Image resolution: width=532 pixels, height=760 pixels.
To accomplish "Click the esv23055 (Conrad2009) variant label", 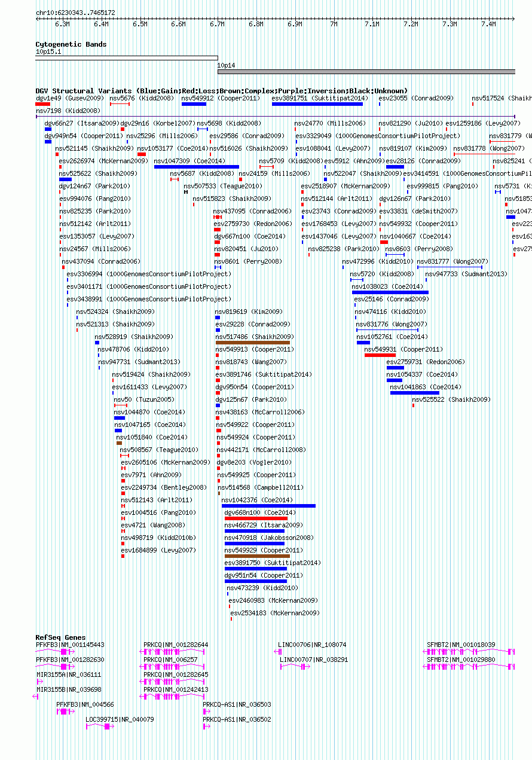I will tap(416, 98).
